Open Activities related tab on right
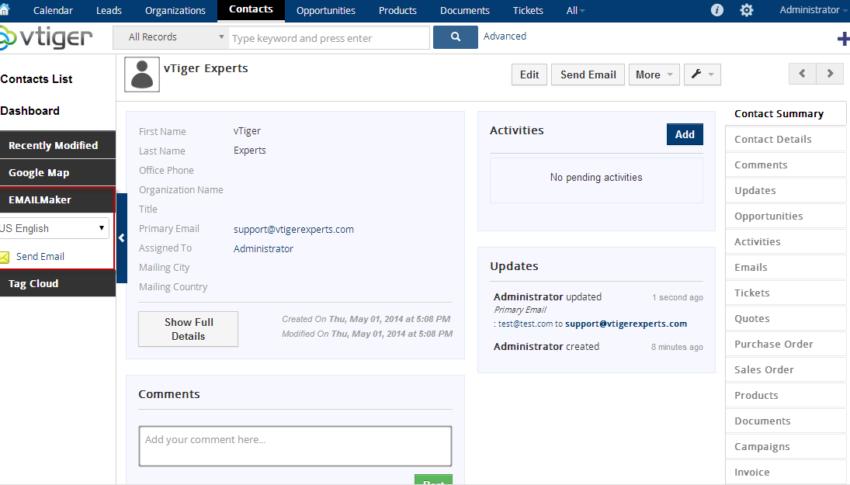Viewport: 850px width, 485px height. pyautogui.click(x=785, y=242)
